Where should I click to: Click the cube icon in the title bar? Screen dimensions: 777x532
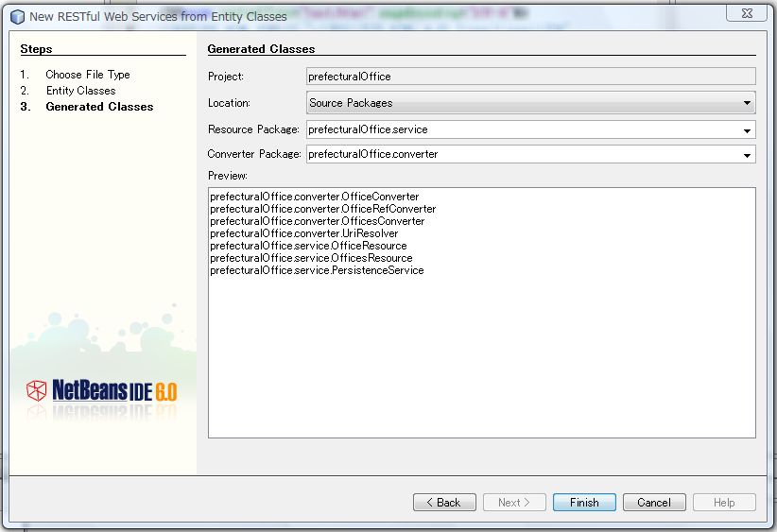[x=16, y=16]
